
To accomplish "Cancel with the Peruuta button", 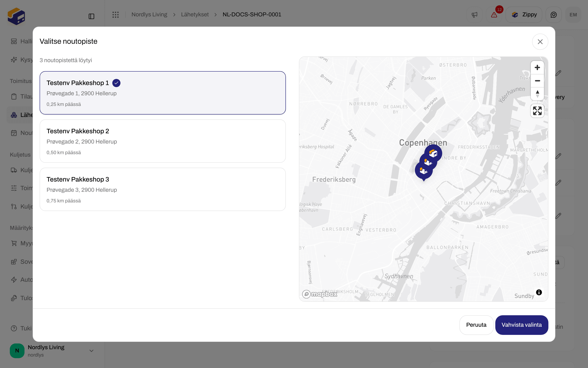I will coord(476,325).
